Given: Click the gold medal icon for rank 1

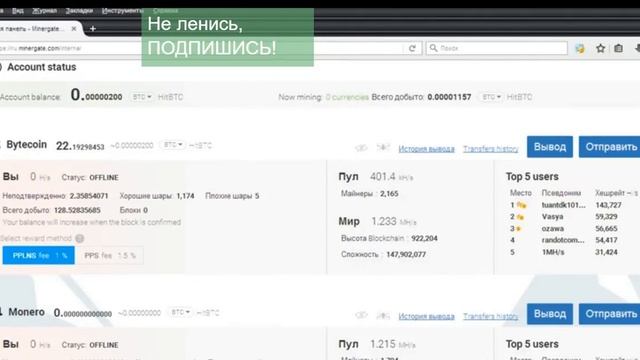Looking at the screenshot, I should tap(522, 205).
